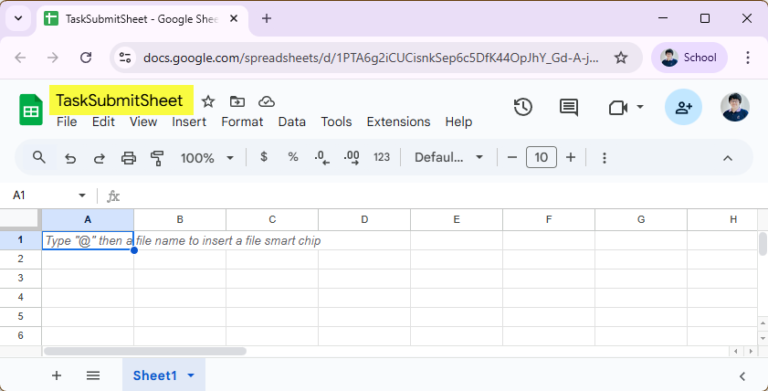Open a new browser tab
768x391 pixels.
(266, 19)
